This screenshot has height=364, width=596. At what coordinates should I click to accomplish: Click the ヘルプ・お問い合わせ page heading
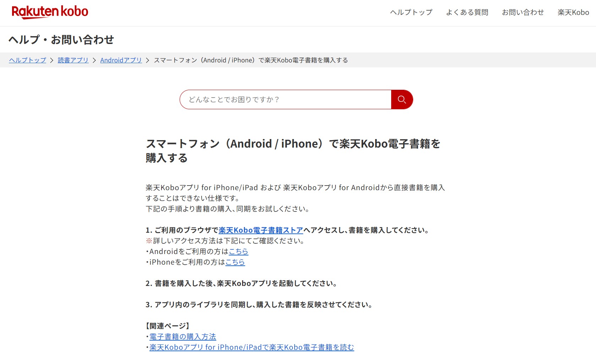pyautogui.click(x=61, y=40)
